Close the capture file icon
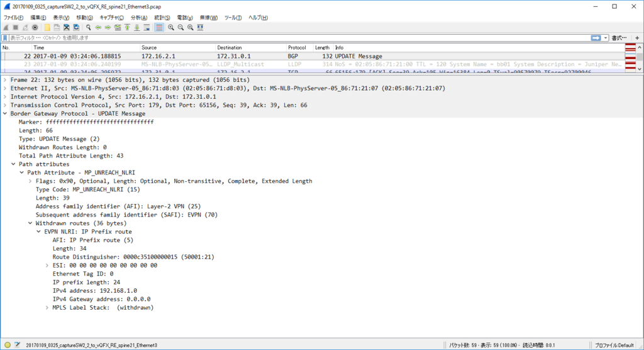 67,28
